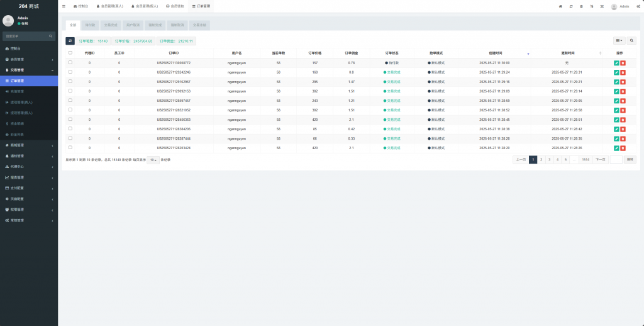Open the column visibility dropdown

click(619, 41)
